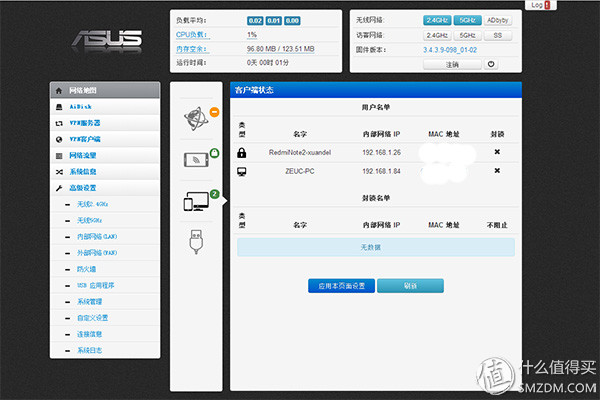
Task: Open the Log button at top right
Action: pyautogui.click(x=540, y=5)
